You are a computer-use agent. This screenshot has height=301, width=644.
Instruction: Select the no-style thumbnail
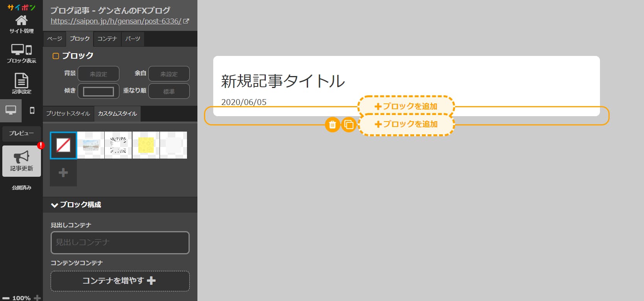point(63,145)
